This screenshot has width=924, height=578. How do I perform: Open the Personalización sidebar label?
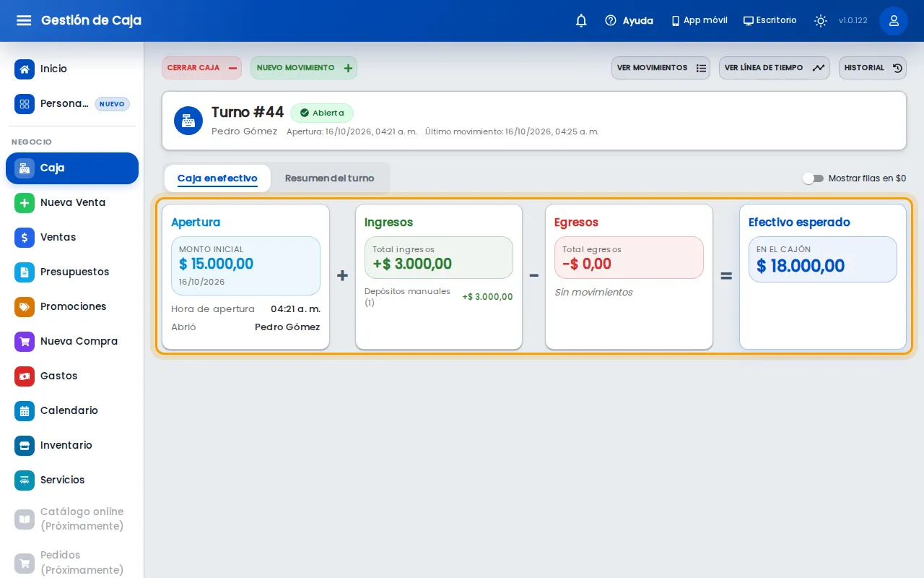pos(64,104)
